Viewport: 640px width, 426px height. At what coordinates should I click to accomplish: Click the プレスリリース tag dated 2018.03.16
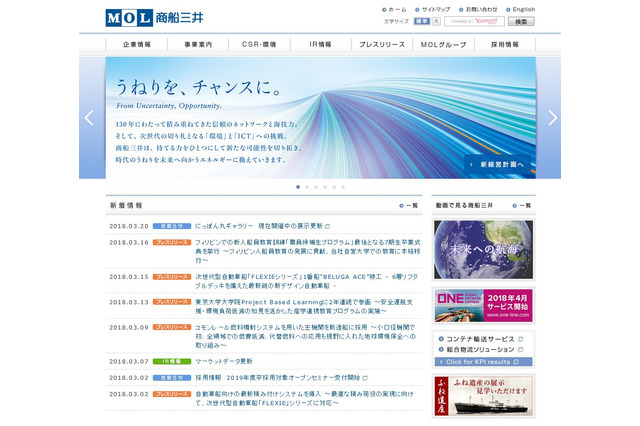tap(172, 242)
